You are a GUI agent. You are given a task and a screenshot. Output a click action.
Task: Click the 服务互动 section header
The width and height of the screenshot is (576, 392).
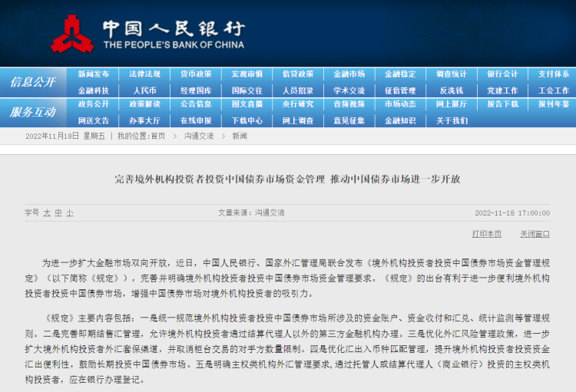coord(33,112)
